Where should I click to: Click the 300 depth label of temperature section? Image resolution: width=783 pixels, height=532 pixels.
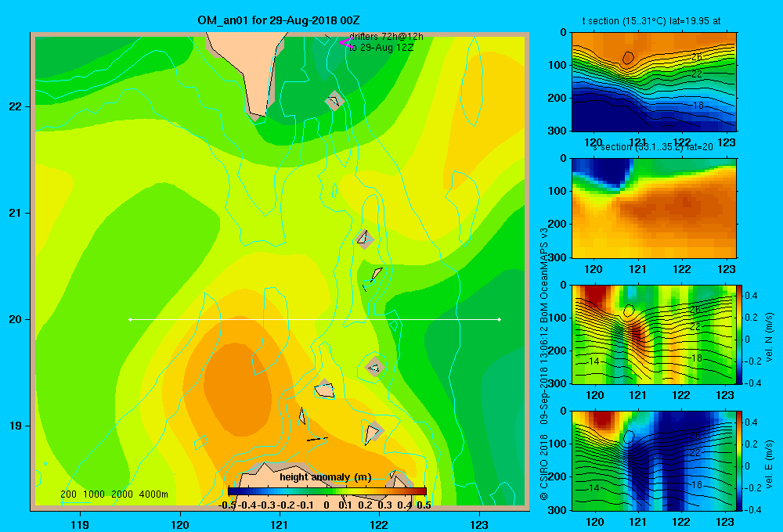557,130
